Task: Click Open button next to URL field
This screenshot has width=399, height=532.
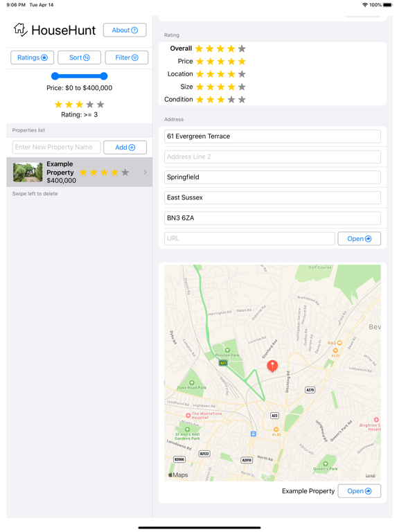Action: click(x=360, y=238)
